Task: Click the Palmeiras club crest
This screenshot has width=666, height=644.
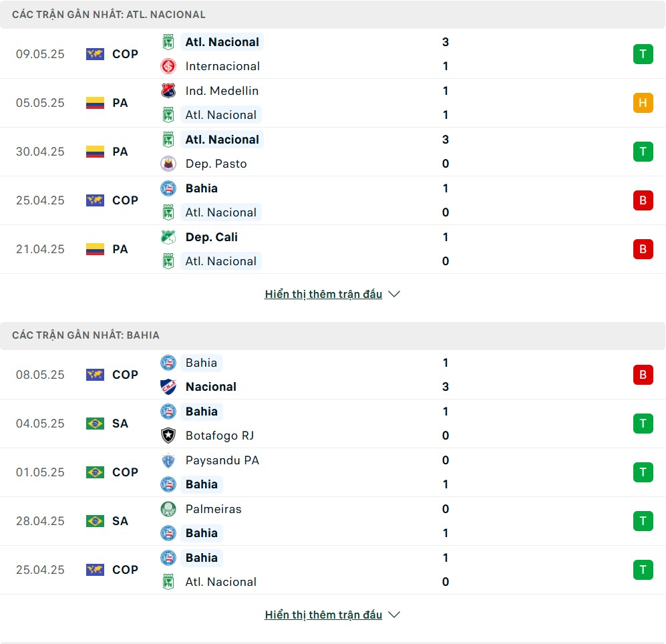Action: [168, 509]
